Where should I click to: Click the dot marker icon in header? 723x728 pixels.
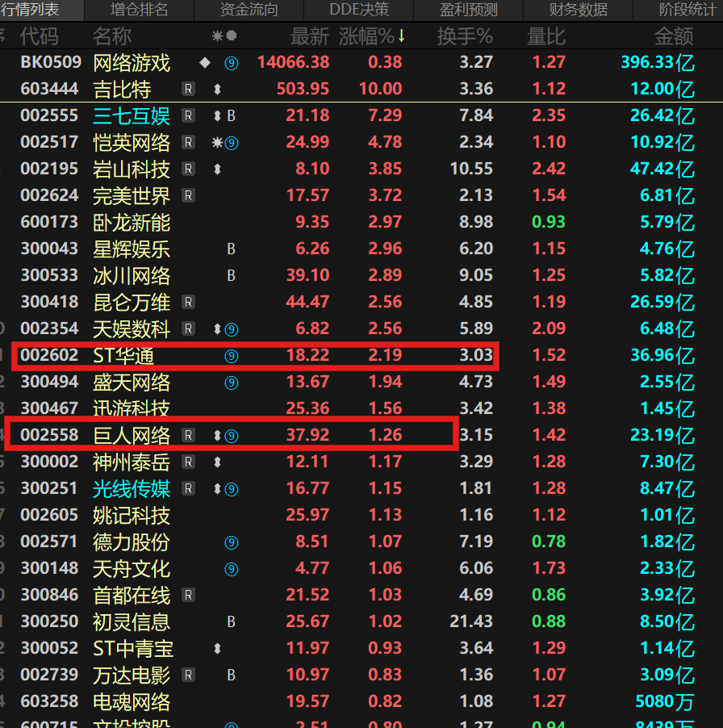click(232, 36)
